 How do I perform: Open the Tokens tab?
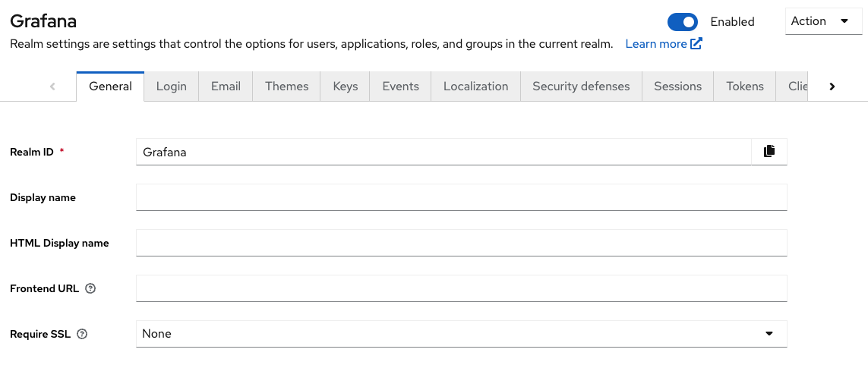[745, 87]
